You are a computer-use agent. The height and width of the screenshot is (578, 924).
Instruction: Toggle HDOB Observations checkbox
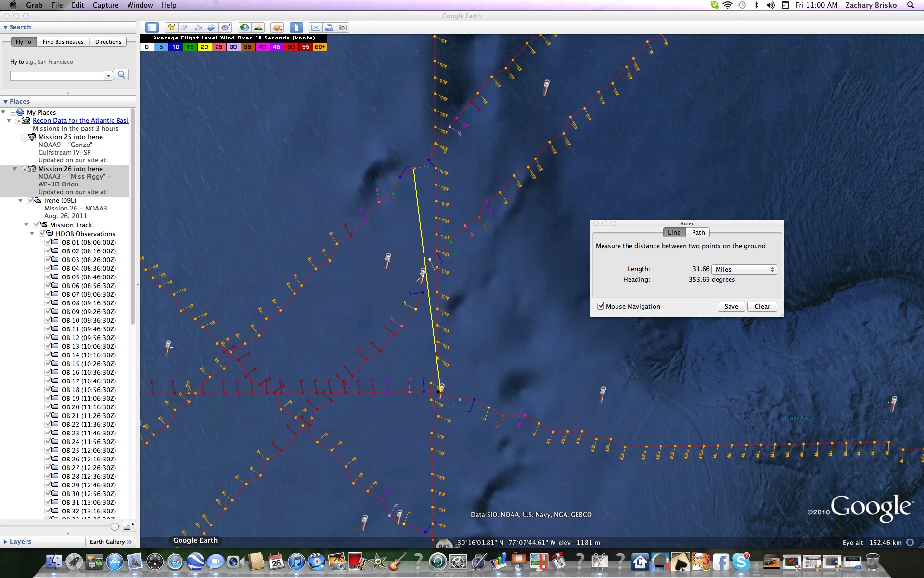point(42,233)
